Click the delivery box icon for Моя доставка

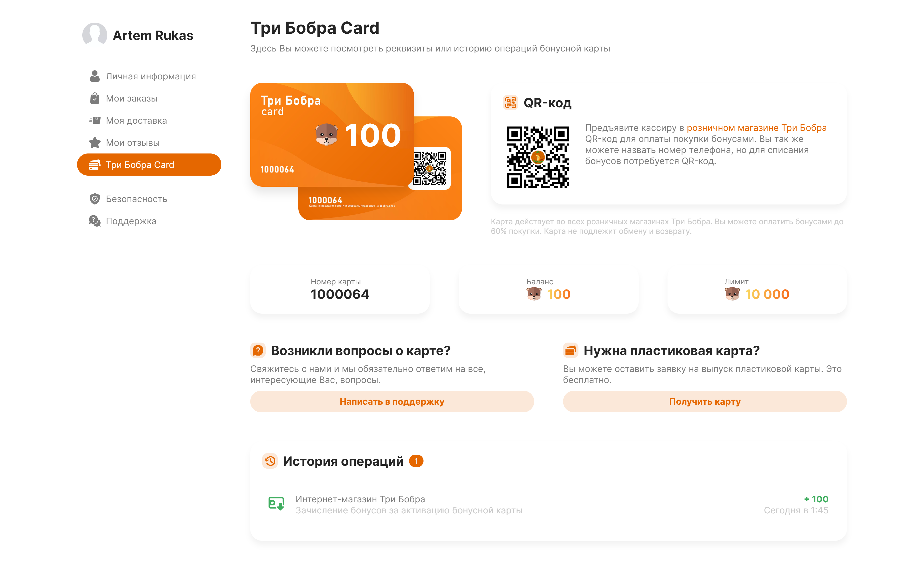[95, 120]
